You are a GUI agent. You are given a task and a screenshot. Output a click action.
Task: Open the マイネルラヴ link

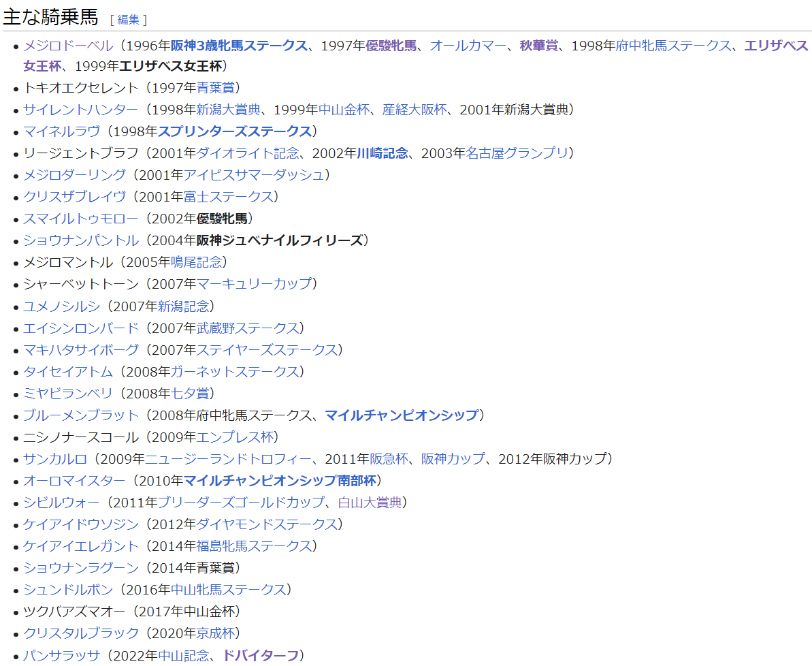(62, 131)
